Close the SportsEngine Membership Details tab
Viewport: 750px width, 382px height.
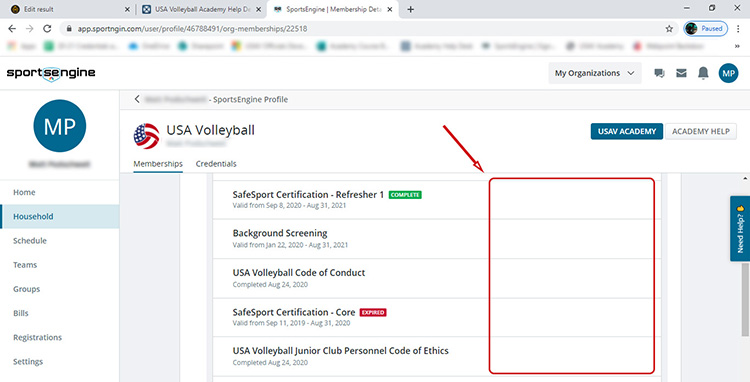(390, 9)
